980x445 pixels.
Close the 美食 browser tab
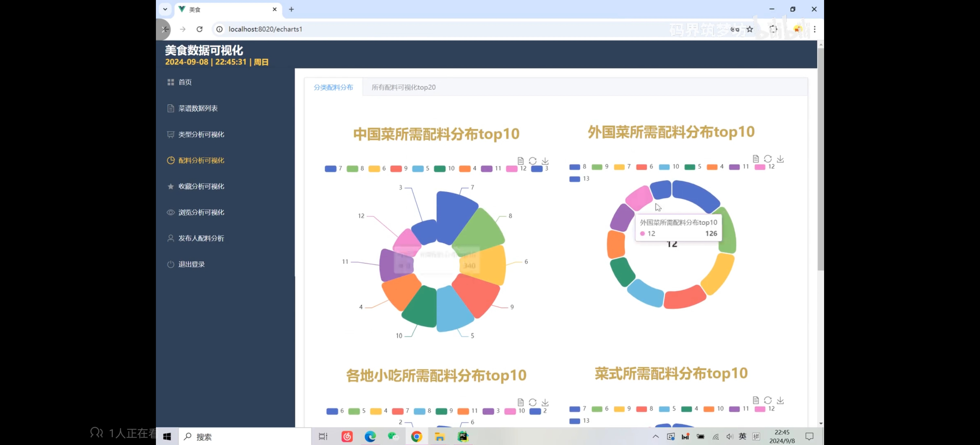tap(275, 9)
